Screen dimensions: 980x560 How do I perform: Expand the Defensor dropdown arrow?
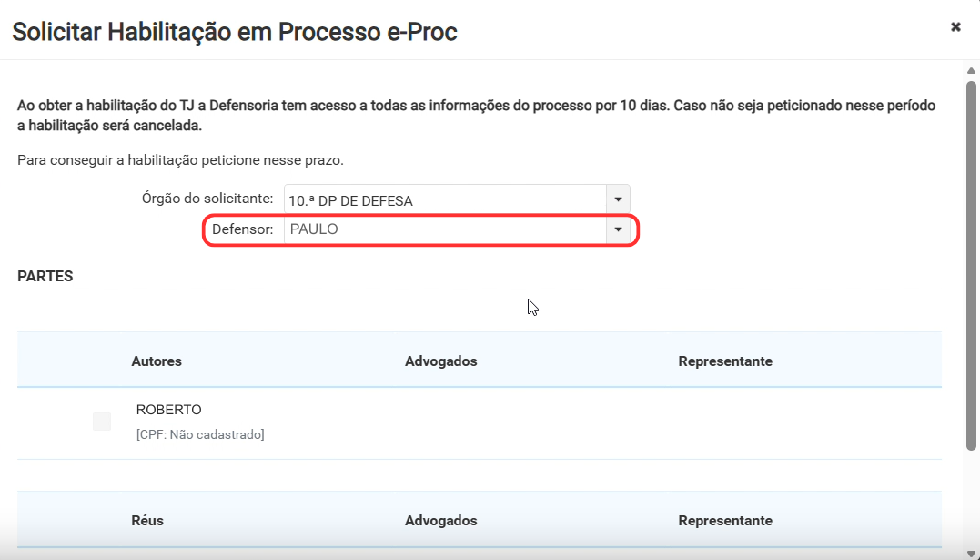click(x=618, y=229)
